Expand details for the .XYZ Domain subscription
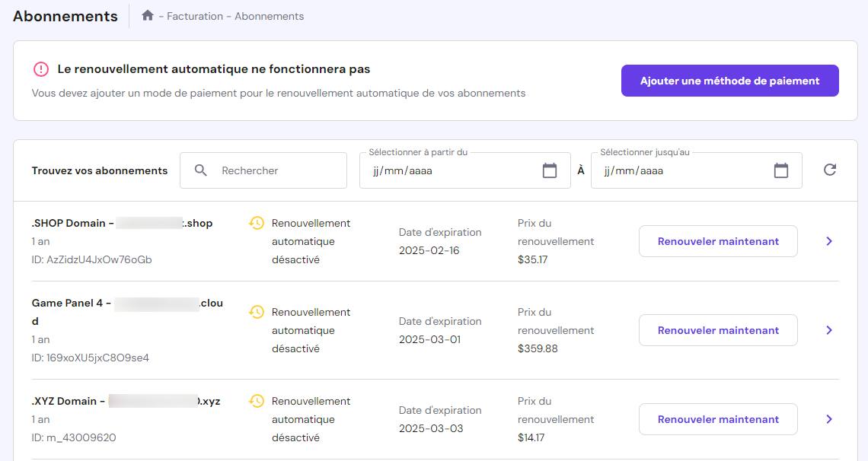This screenshot has width=868, height=461. (x=829, y=419)
